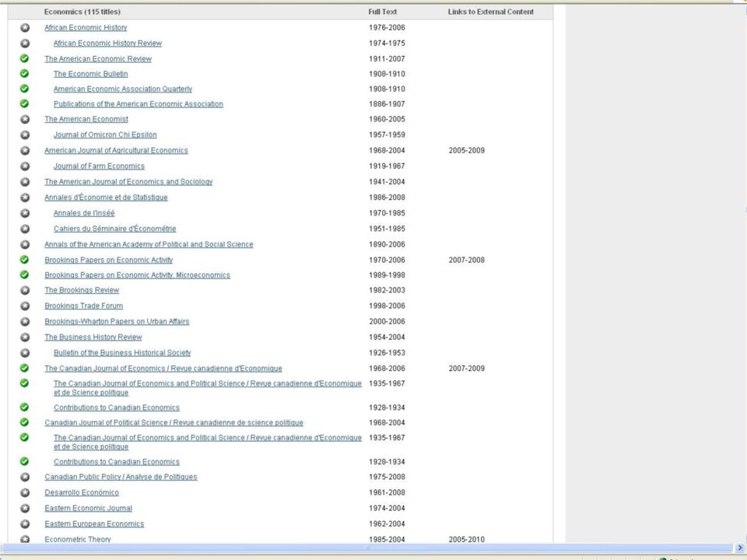This screenshot has width=747, height=560.
Task: Click the external content years "2007-2009"
Action: click(x=466, y=369)
